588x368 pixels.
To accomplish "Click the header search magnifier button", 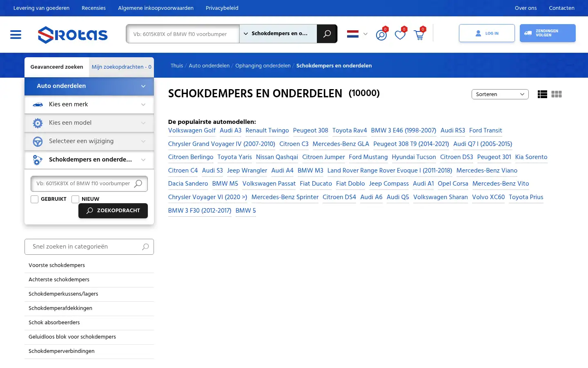I will tap(327, 34).
